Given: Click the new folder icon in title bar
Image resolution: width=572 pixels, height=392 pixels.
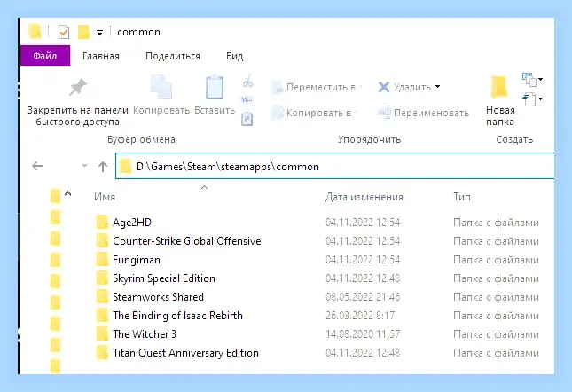Looking at the screenshot, I should click(83, 32).
